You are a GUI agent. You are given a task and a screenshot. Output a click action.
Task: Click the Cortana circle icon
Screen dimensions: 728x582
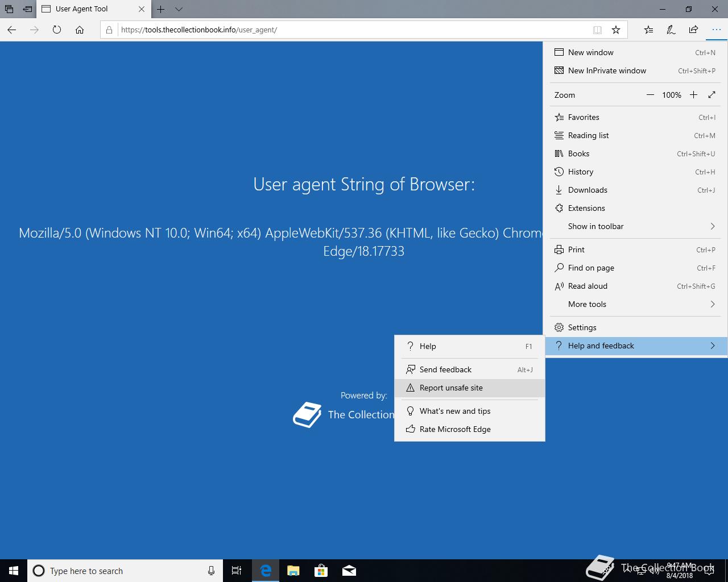tap(39, 571)
